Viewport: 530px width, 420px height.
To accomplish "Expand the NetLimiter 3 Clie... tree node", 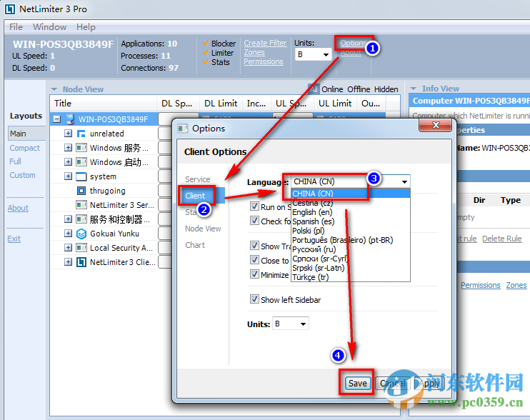I will (68, 262).
